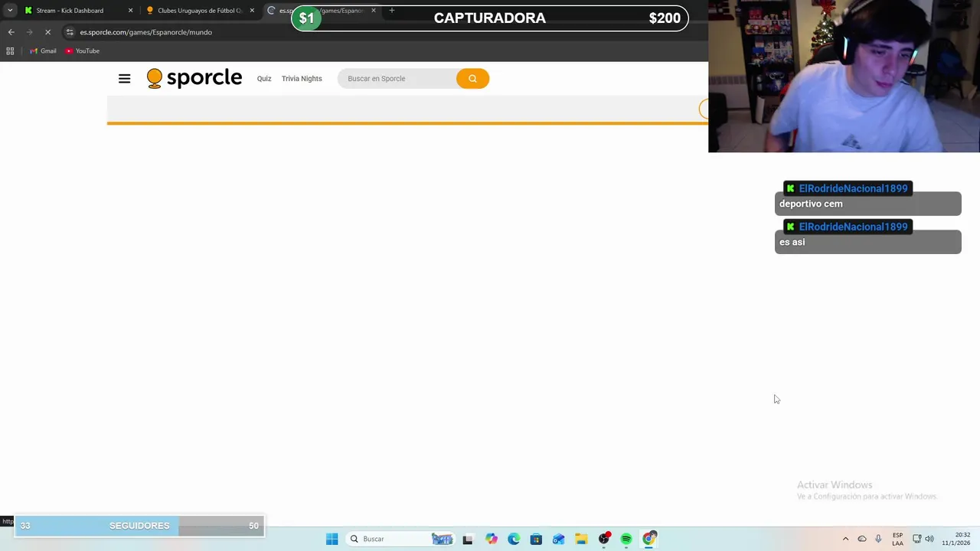The height and width of the screenshot is (551, 980).
Task: Launch Copilot from the taskbar
Action: click(x=491, y=539)
